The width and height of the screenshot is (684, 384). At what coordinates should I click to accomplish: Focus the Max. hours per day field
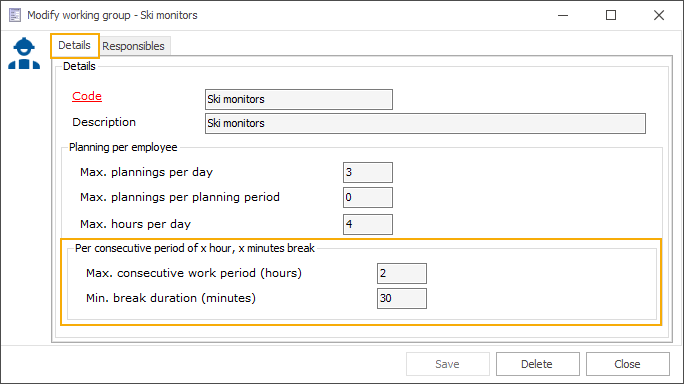368,224
